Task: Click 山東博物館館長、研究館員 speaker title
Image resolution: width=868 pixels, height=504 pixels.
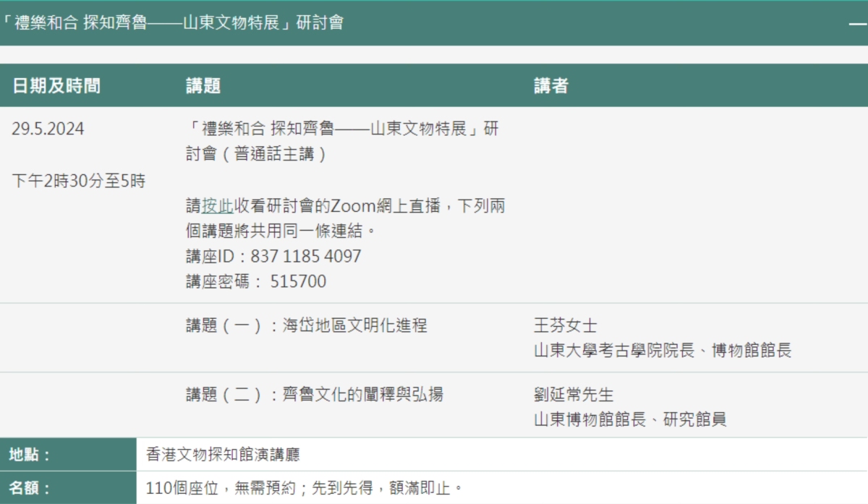Action: coord(629,419)
